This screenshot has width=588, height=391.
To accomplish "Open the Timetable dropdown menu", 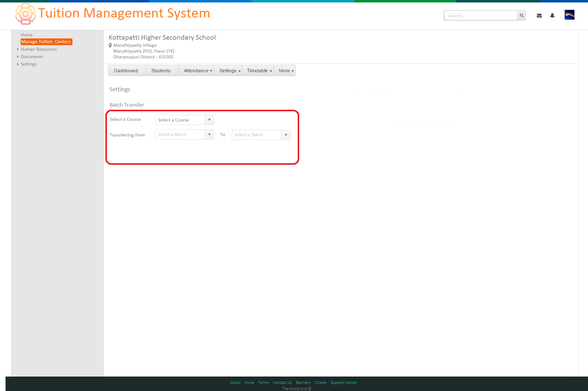I will tap(258, 70).
